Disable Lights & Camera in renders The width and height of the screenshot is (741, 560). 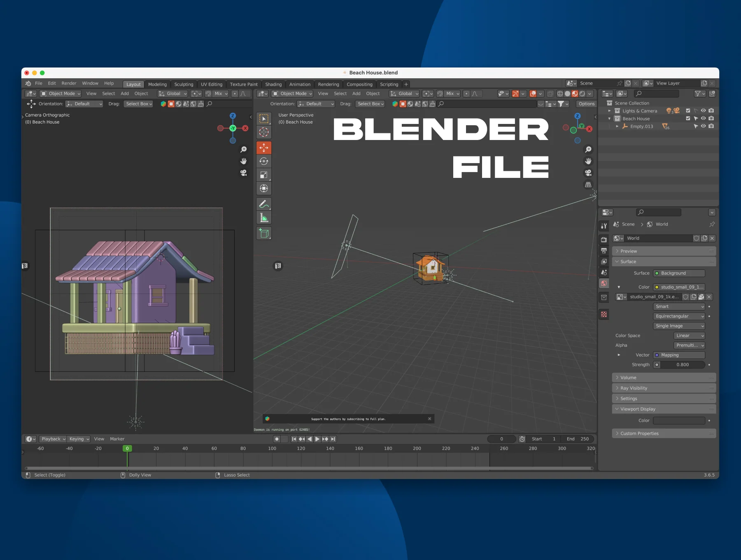(711, 111)
